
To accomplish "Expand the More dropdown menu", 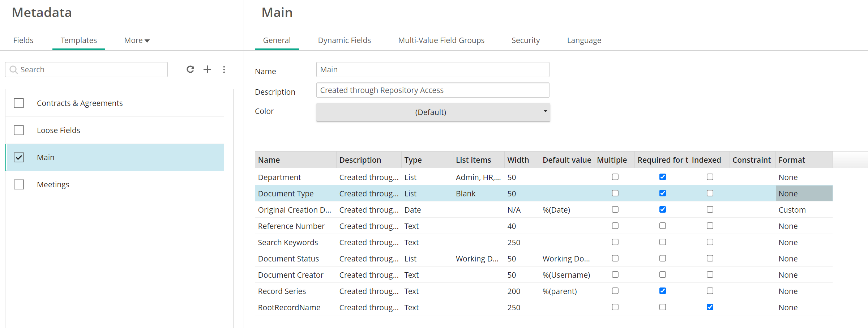I will pyautogui.click(x=137, y=41).
